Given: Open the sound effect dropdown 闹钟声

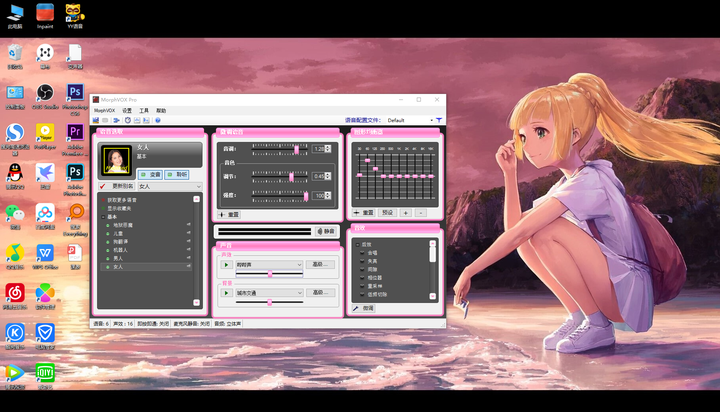Looking at the screenshot, I should click(x=269, y=265).
